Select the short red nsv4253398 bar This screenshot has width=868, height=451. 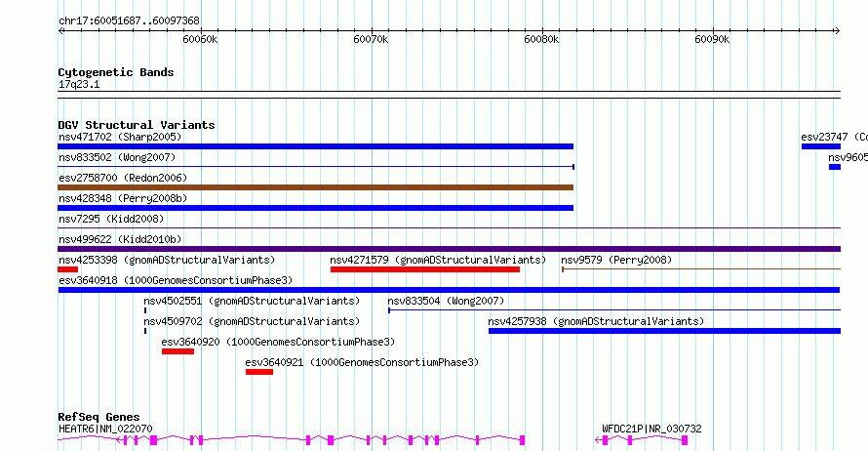click(x=67, y=269)
